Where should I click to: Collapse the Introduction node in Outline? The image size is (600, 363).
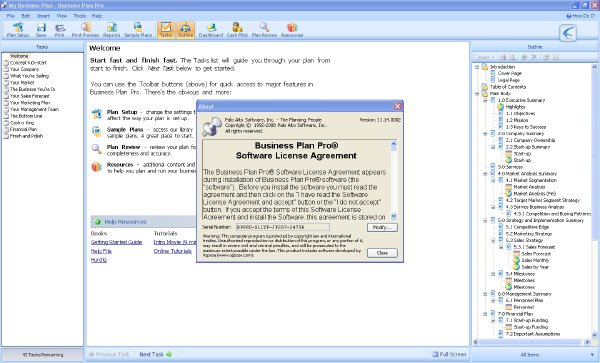click(x=477, y=67)
